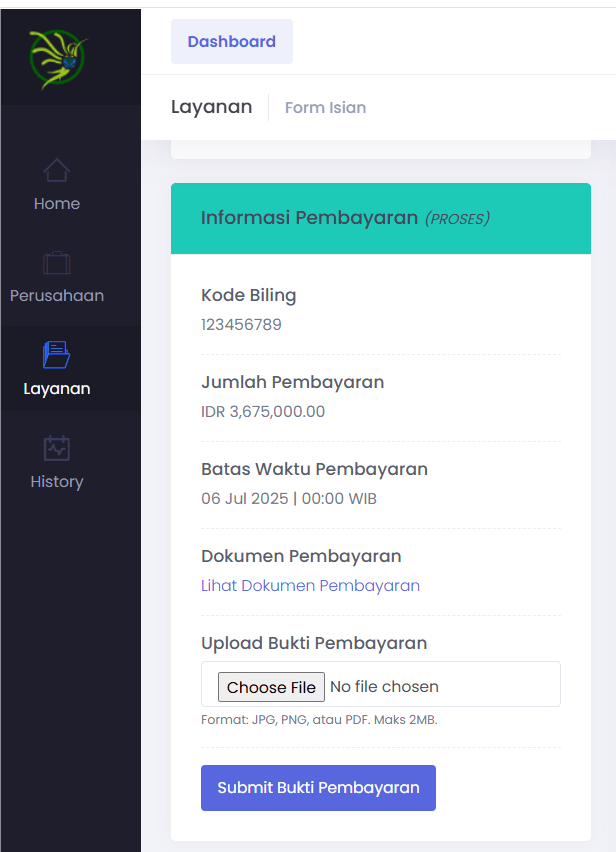Click the green application logo
This screenshot has height=852, width=616.
(57, 58)
